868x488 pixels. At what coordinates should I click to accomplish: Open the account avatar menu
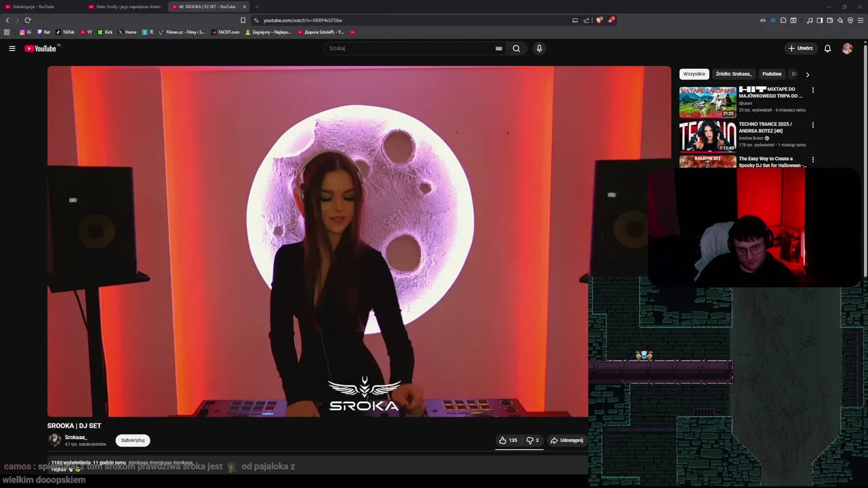[x=847, y=48]
